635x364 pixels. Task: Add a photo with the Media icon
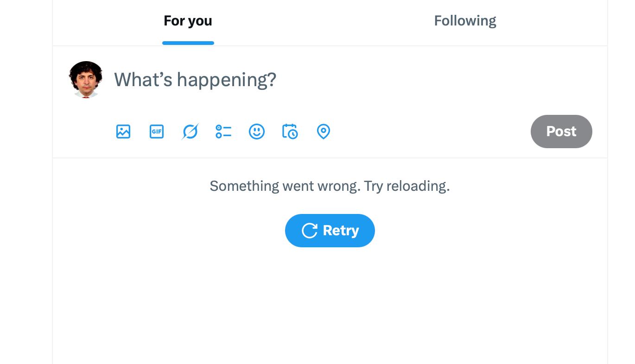coord(123,132)
